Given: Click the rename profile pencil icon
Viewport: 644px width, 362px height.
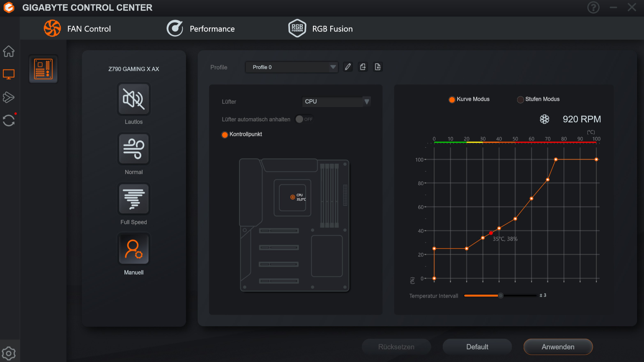Looking at the screenshot, I should (348, 67).
